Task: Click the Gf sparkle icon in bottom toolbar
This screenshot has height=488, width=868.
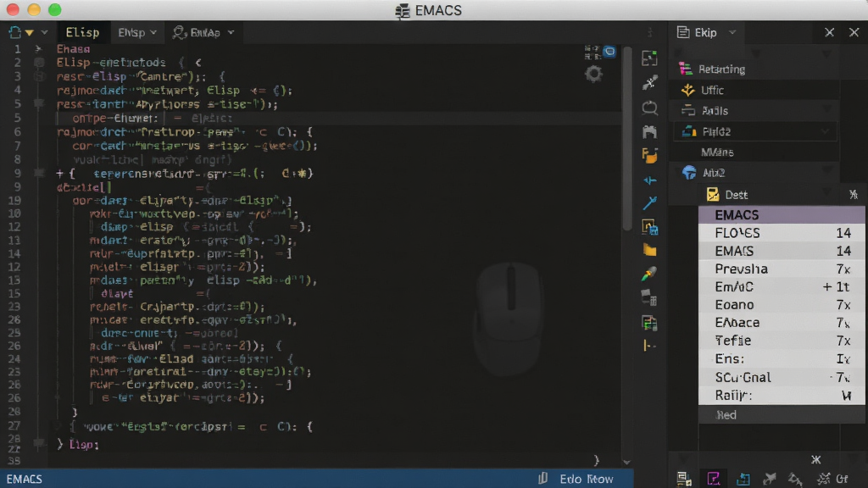Action: point(832,480)
